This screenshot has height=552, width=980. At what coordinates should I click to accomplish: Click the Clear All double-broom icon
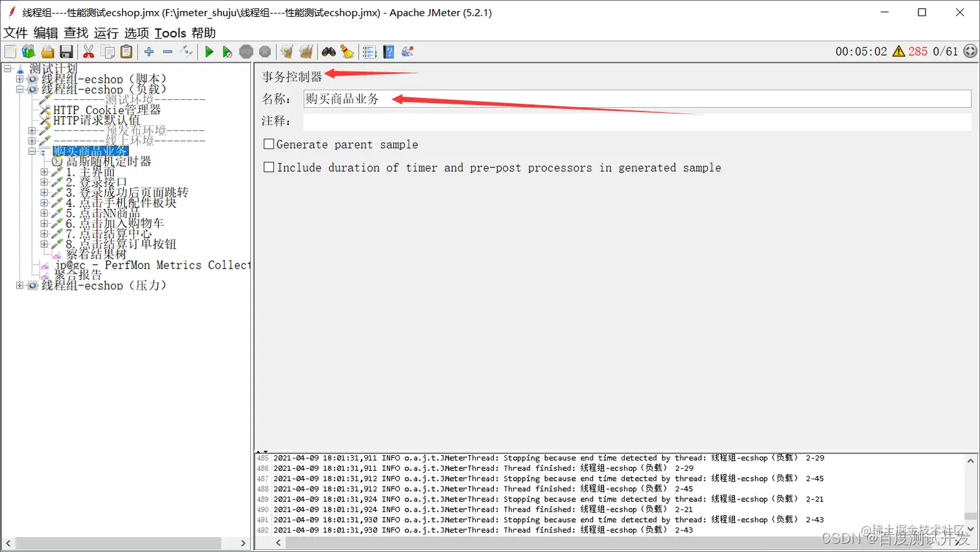(306, 52)
